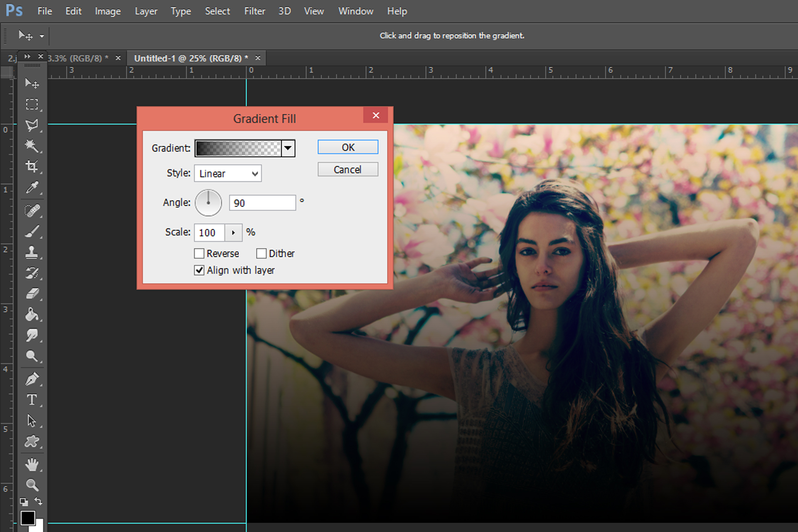Click inside the Angle value field

coord(262,203)
